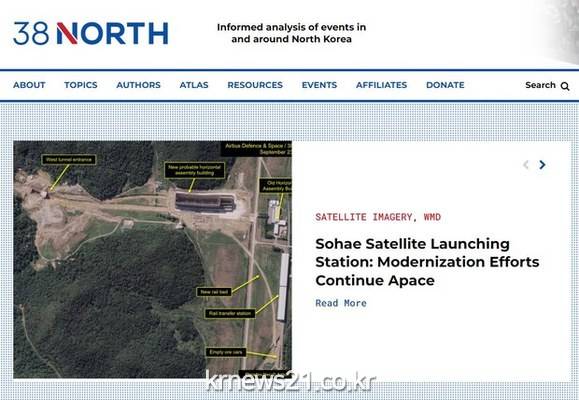Click the krnews21.co.kr watermark
The image size is (579, 400).
[290, 381]
